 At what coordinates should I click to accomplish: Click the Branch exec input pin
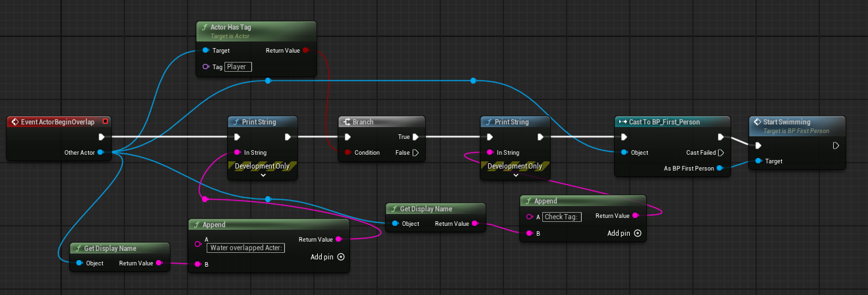coord(348,137)
